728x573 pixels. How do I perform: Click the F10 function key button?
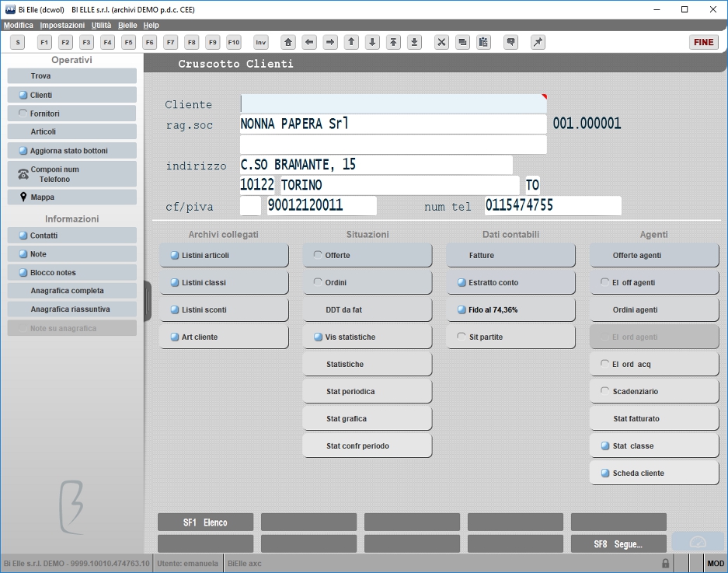click(x=234, y=42)
